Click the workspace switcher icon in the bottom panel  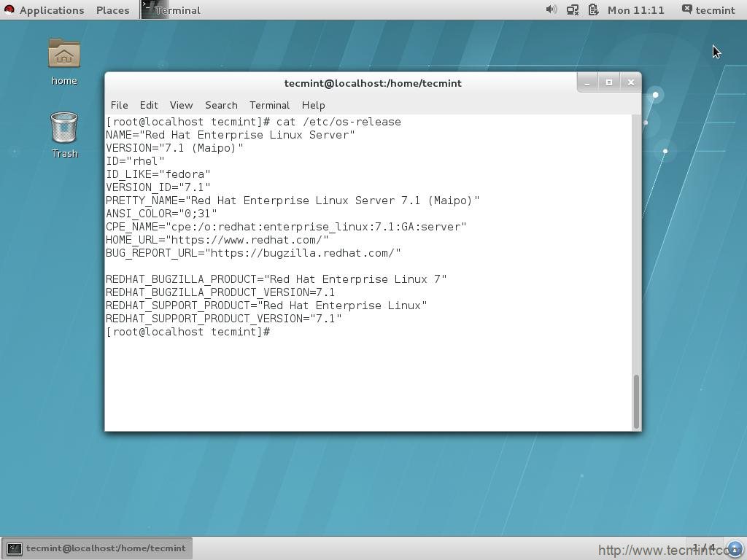click(705, 548)
